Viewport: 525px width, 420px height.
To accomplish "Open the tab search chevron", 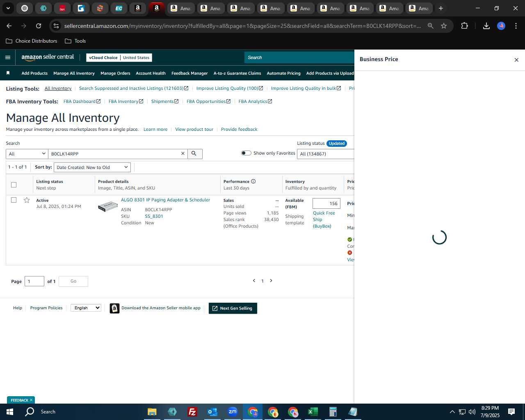I will 8,8.
